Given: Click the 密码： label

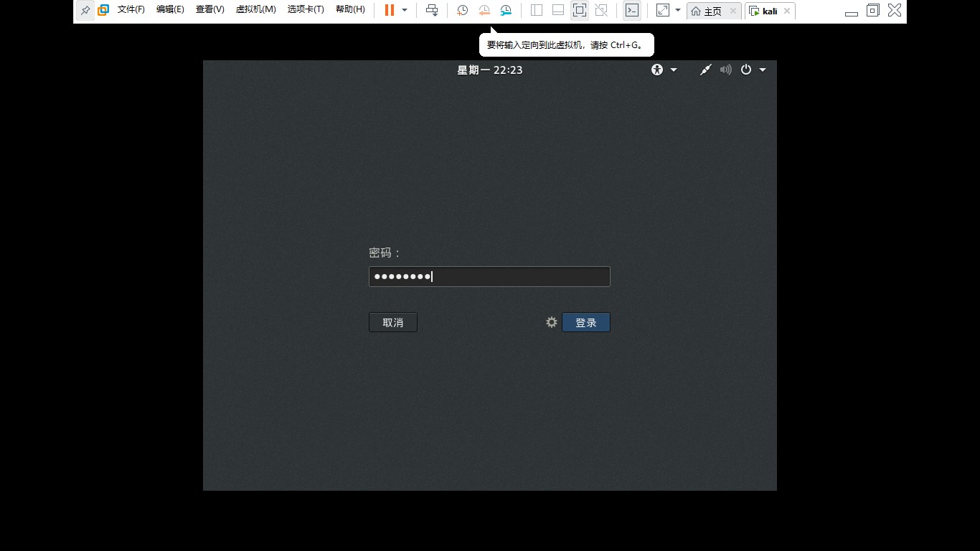Looking at the screenshot, I should click(x=385, y=253).
